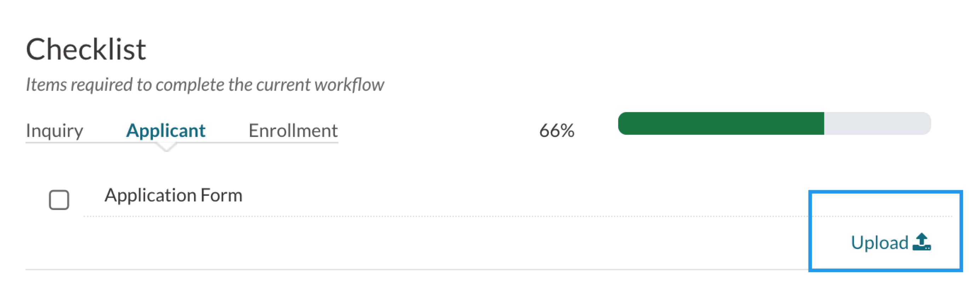Image resolution: width=980 pixels, height=288 pixels.
Task: Click the Upload link text
Action: pyautogui.click(x=879, y=243)
